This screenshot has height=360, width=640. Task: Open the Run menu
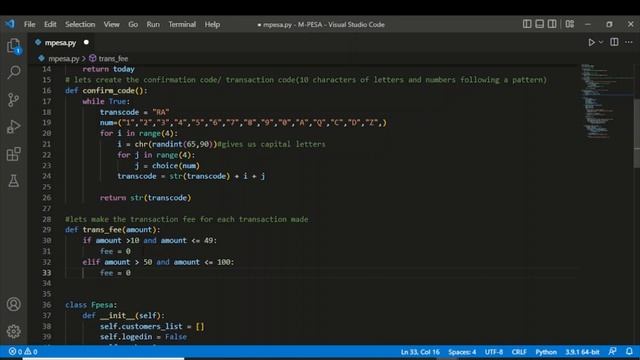point(153,24)
